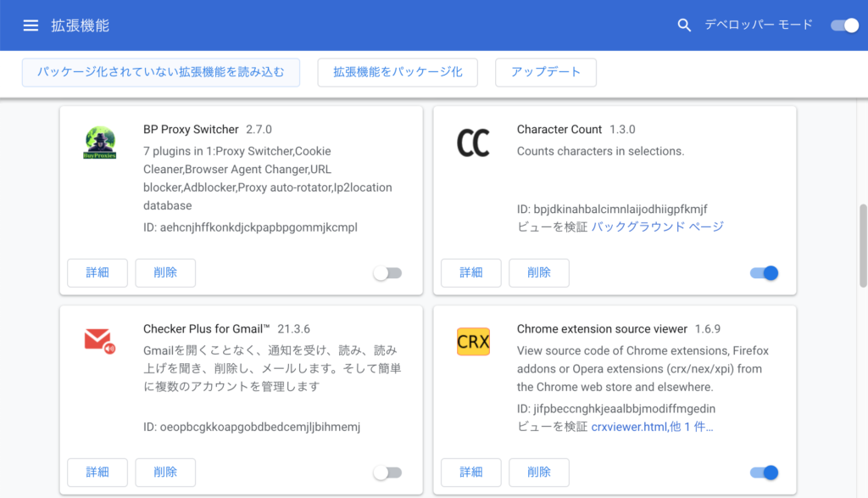Click the search magnifier icon

pos(684,25)
